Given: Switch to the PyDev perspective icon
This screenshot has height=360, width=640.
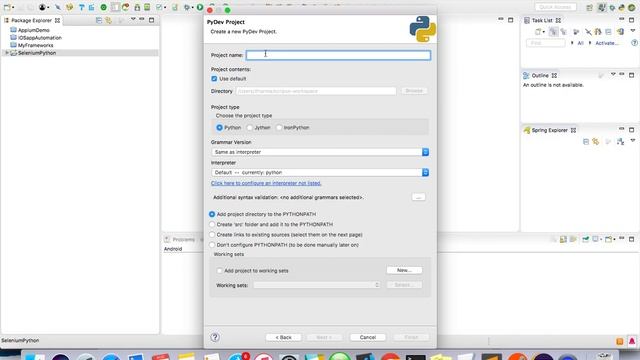Looking at the screenshot, I should [622, 7].
